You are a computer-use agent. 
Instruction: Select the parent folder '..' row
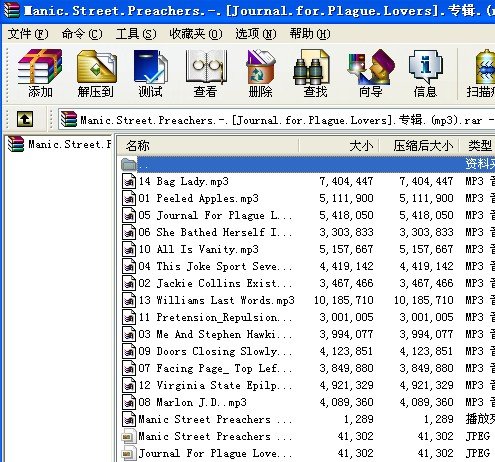pos(308,164)
